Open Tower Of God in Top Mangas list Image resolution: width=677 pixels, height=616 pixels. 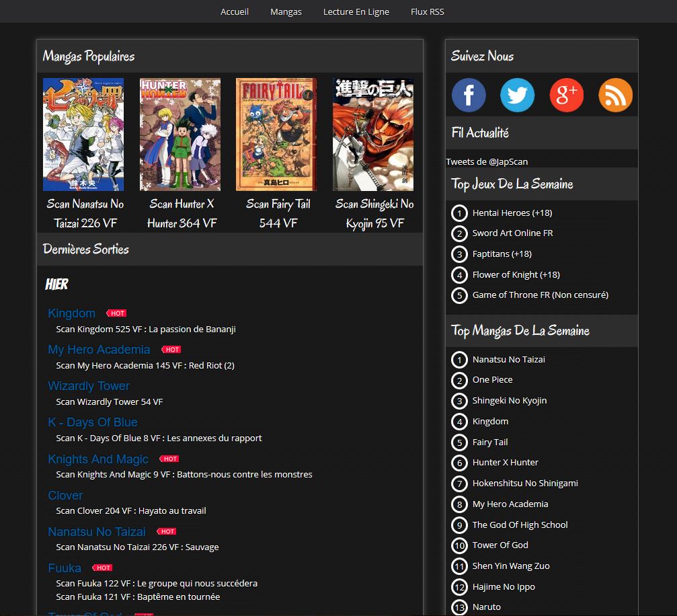tap(500, 545)
